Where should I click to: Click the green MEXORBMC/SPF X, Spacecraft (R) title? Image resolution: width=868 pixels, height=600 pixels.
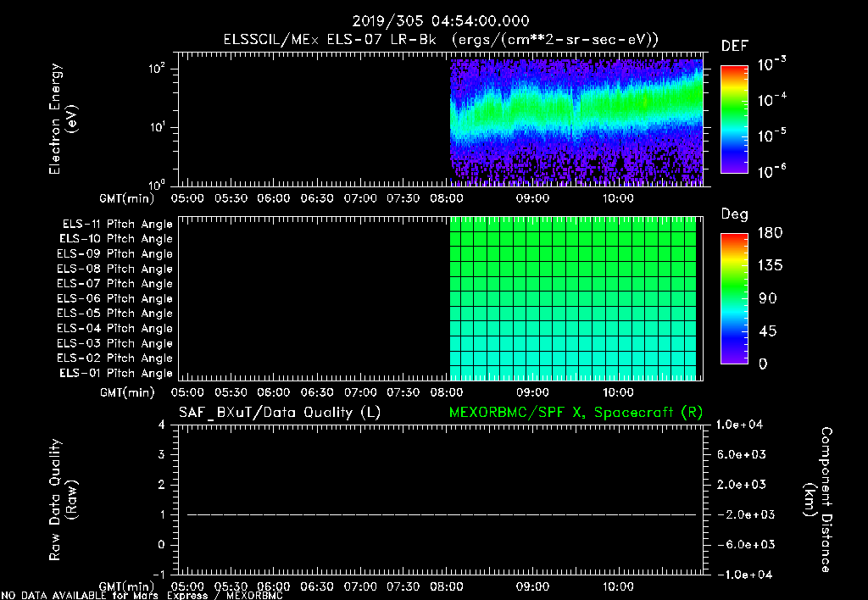pos(576,413)
